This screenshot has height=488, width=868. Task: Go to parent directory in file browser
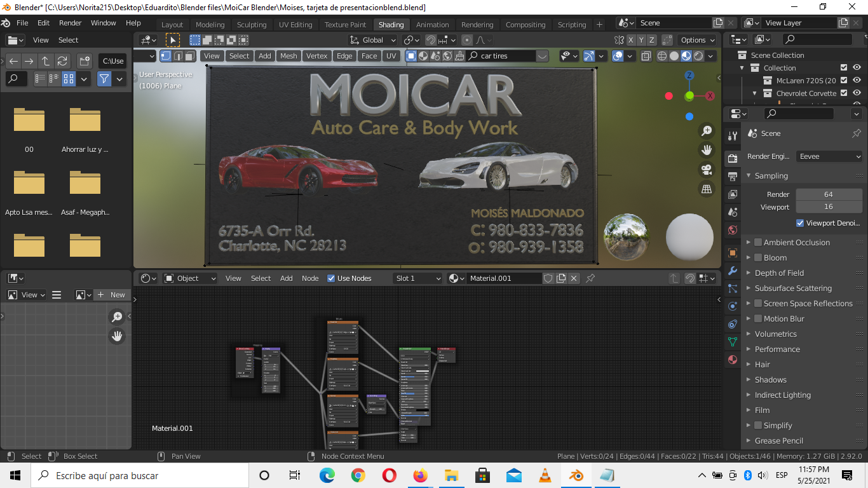click(x=46, y=61)
